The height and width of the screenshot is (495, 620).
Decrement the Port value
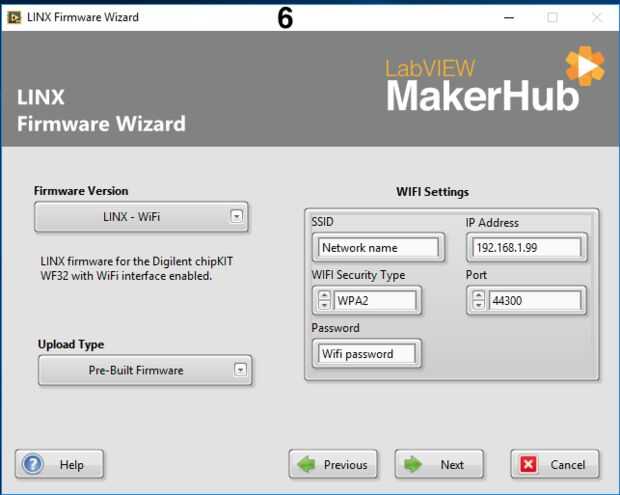(x=479, y=305)
